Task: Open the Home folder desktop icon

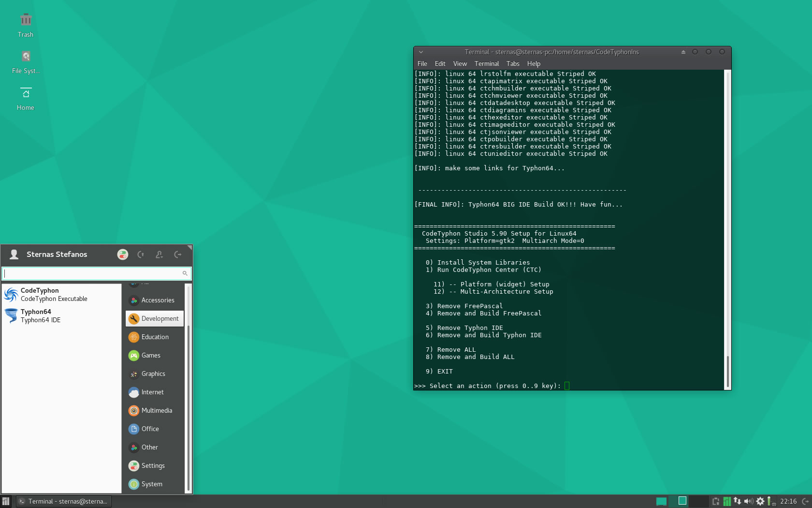Action: click(x=26, y=99)
